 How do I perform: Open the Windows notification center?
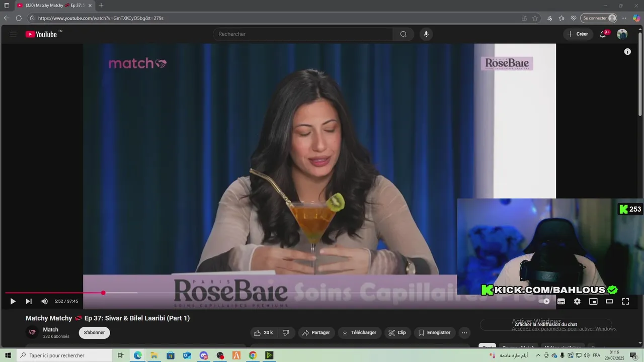[633, 355]
